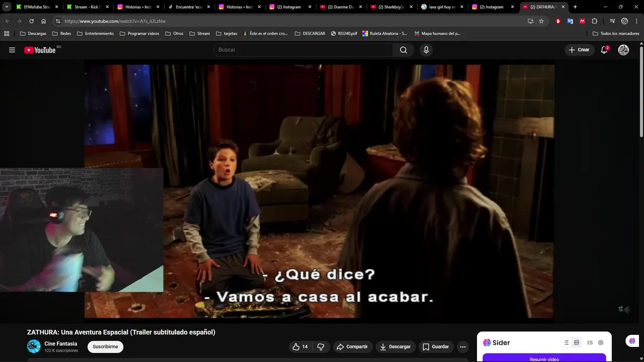This screenshot has width=644, height=362.
Task: Start voice search with the microphone
Action: coord(426,50)
